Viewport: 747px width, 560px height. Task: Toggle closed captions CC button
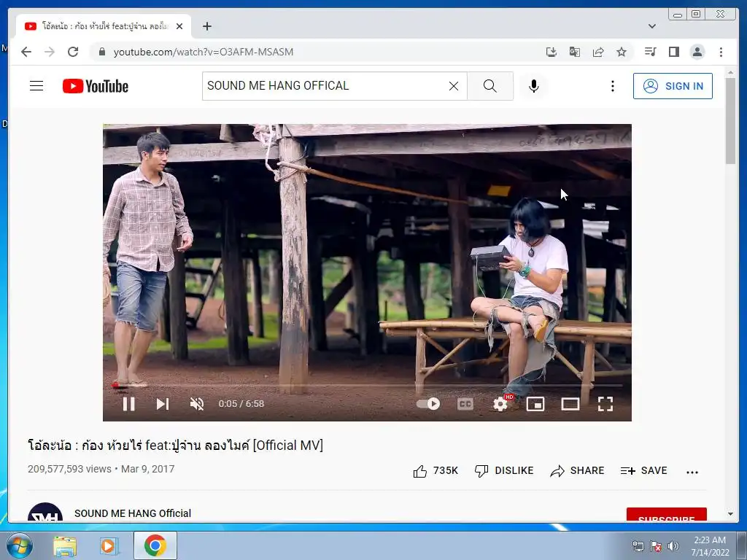pos(465,404)
